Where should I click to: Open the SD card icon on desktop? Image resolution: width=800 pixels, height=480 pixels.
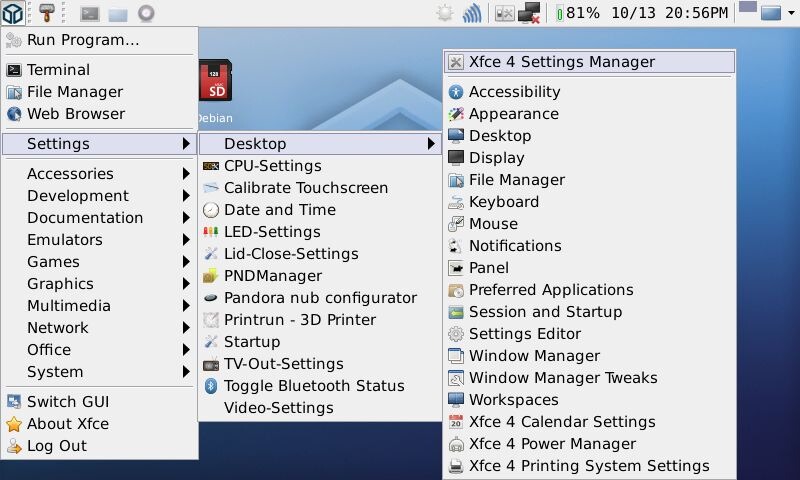coord(215,81)
